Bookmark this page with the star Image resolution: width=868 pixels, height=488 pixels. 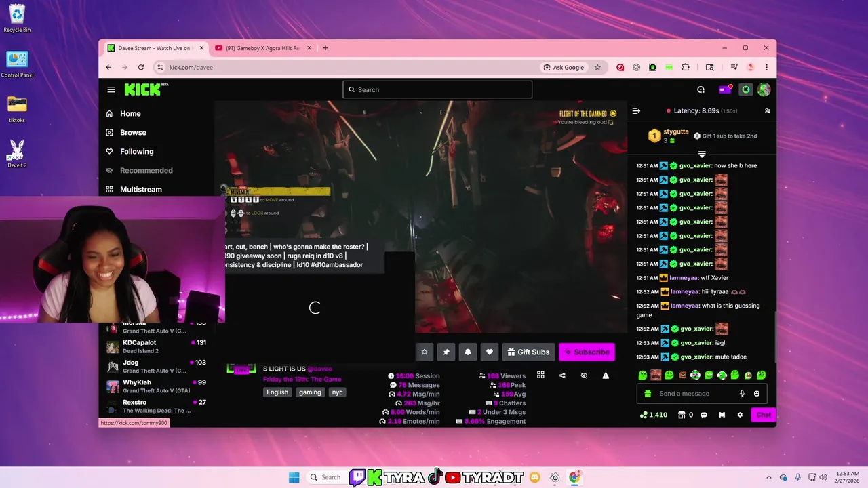click(597, 67)
